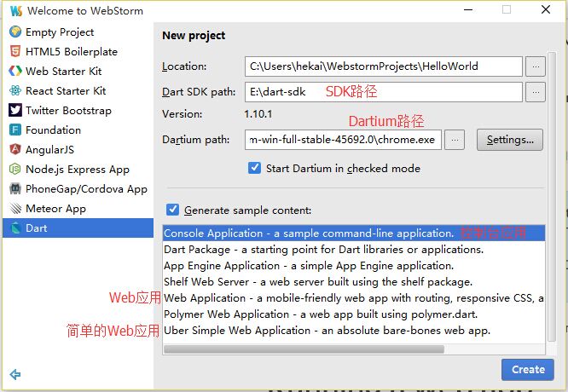Click the Create button
This screenshot has height=392, width=568.
tap(528, 369)
